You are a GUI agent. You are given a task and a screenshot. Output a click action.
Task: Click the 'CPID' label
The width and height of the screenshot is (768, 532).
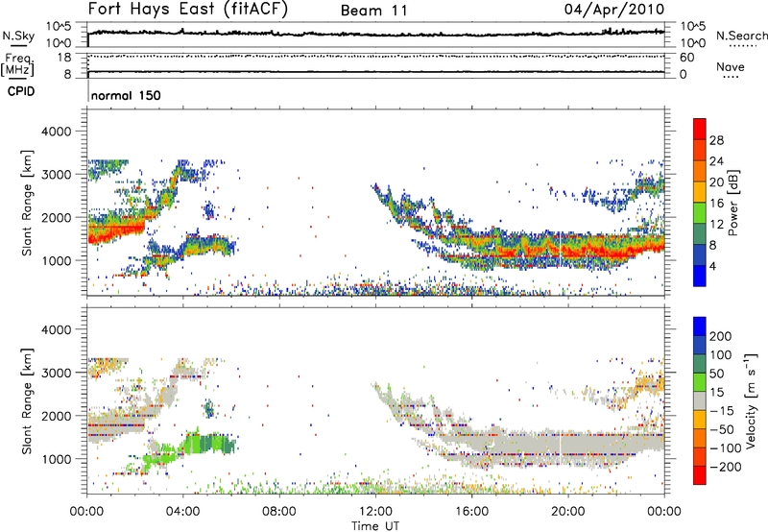21,91
